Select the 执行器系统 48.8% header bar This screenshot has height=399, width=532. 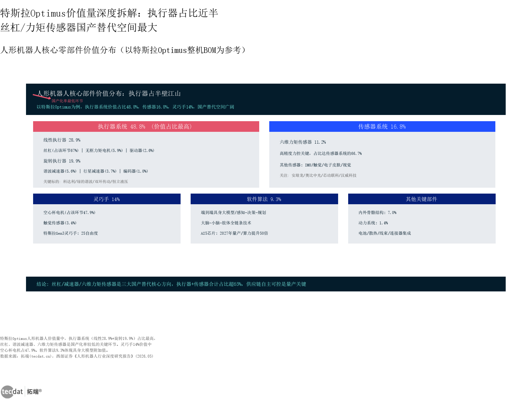146,126
